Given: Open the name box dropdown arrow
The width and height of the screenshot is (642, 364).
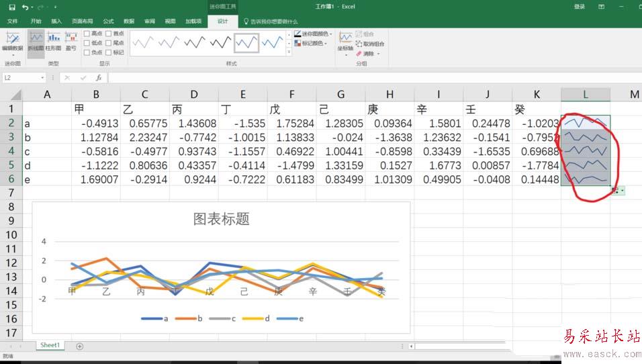Looking at the screenshot, I should tap(42, 77).
